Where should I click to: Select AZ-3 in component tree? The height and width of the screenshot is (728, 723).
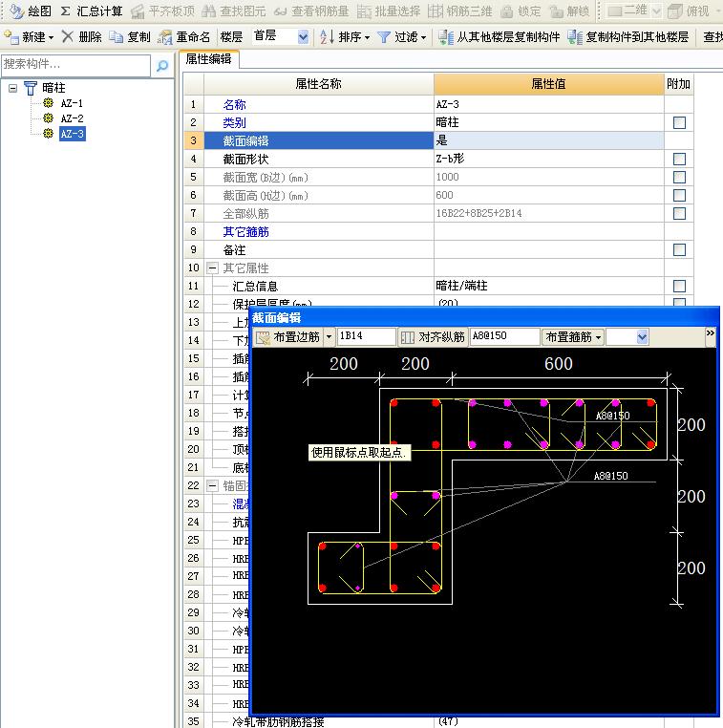click(73, 134)
